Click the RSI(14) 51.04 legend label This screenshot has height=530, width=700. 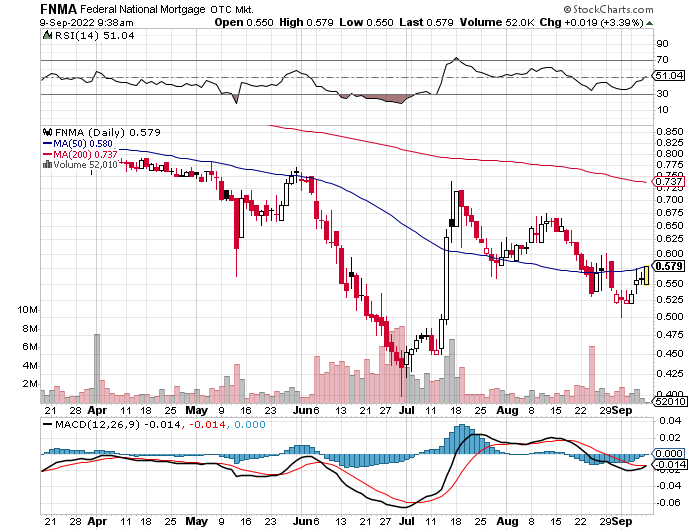(x=95, y=35)
